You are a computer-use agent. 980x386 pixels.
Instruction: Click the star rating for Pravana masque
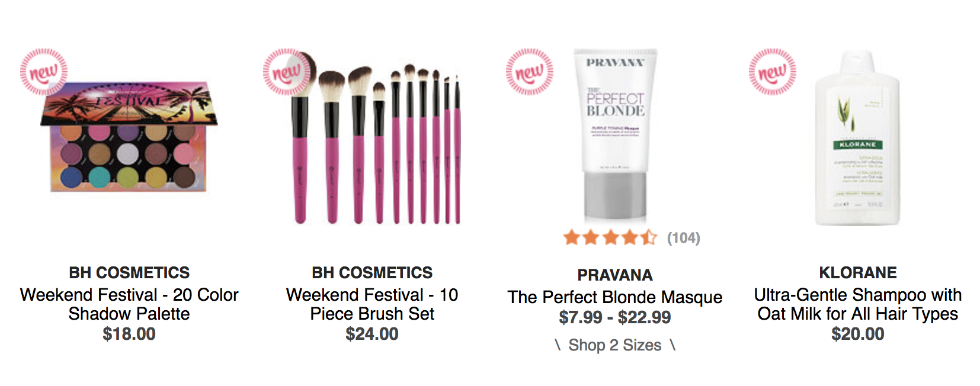pos(610,238)
